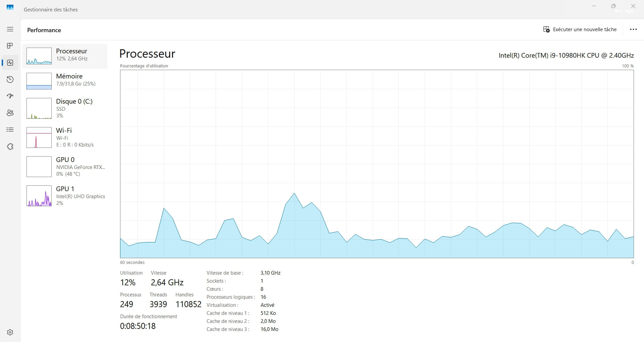Screen dimensions: 644x342
Task: Open the App history page icon
Action: point(10,79)
